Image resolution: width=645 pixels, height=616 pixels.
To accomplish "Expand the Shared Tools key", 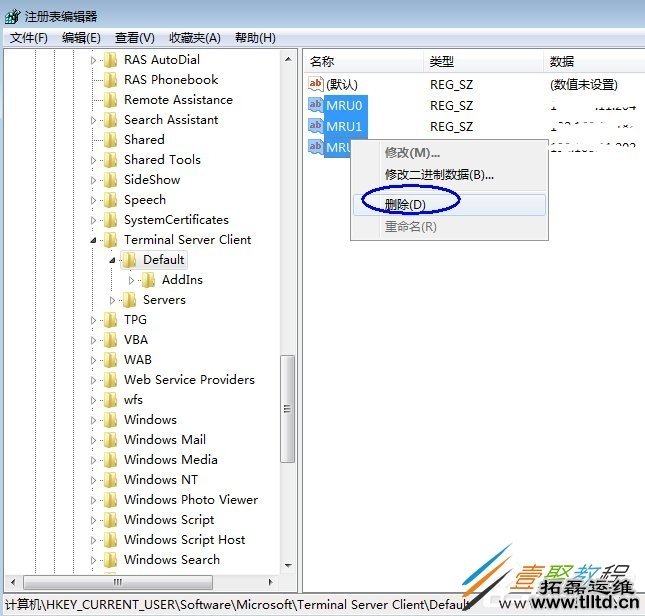I will pyautogui.click(x=93, y=160).
